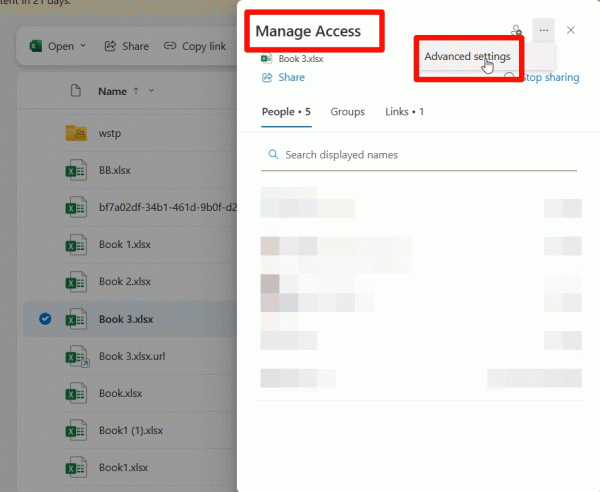Click Copy link in the toolbar
Screen dimensions: 600x492
tap(195, 46)
